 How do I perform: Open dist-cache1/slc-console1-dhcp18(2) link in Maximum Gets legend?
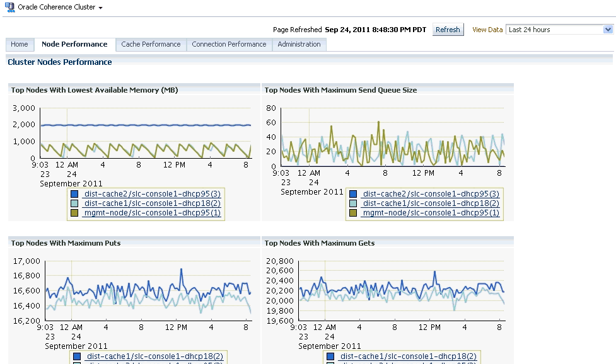pos(408,356)
